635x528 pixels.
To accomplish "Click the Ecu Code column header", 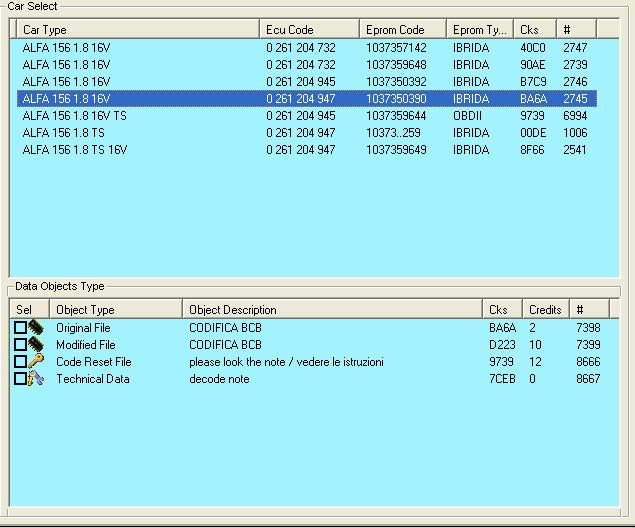I will (x=309, y=30).
